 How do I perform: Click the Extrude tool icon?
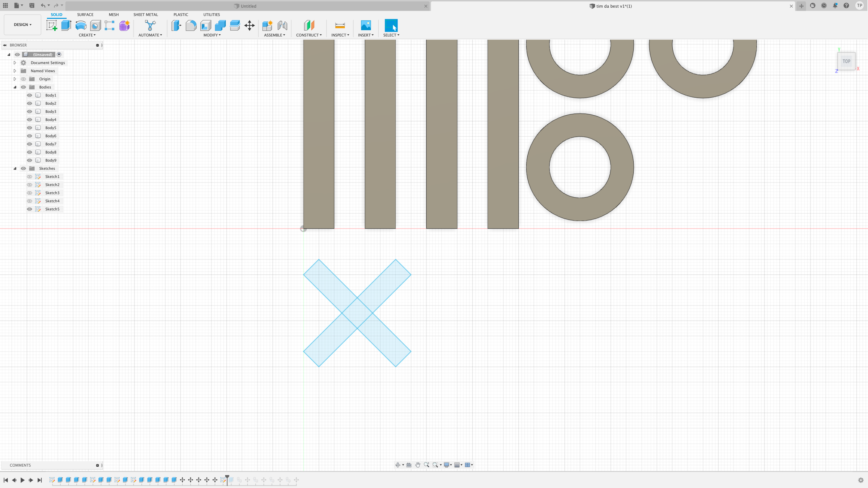66,25
